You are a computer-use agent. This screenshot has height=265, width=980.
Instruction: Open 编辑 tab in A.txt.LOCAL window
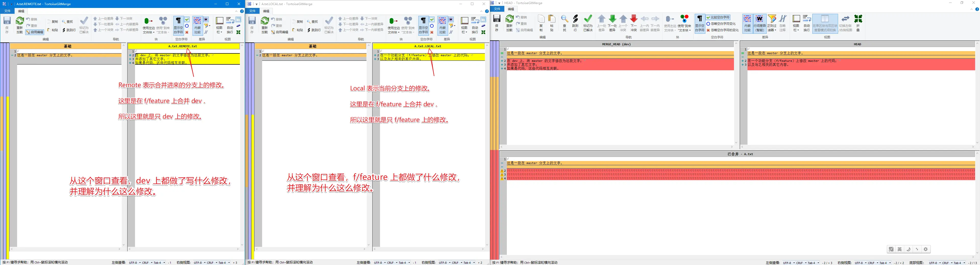[266, 11]
